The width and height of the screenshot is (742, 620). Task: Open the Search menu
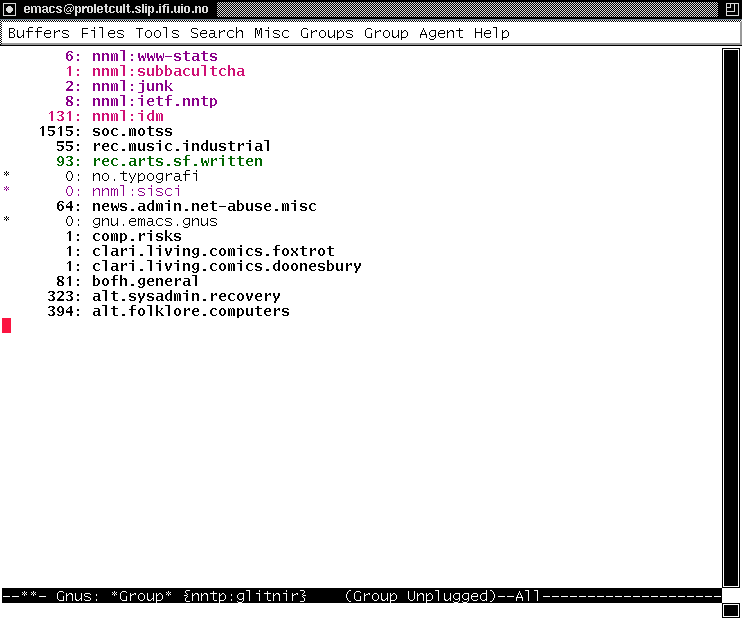[217, 33]
